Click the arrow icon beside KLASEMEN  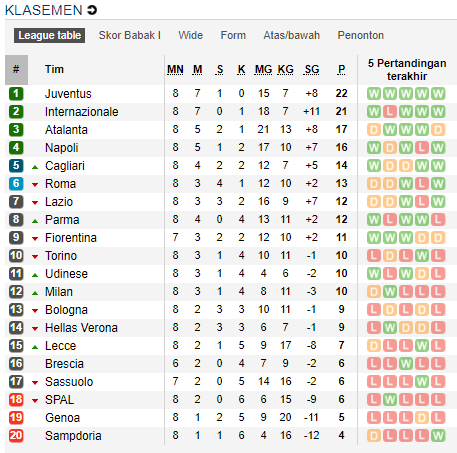click(92, 10)
